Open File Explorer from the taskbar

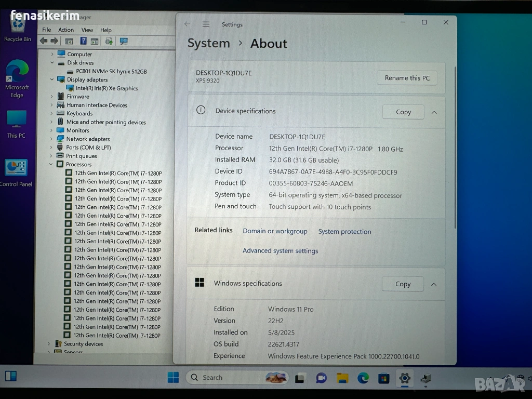[341, 378]
